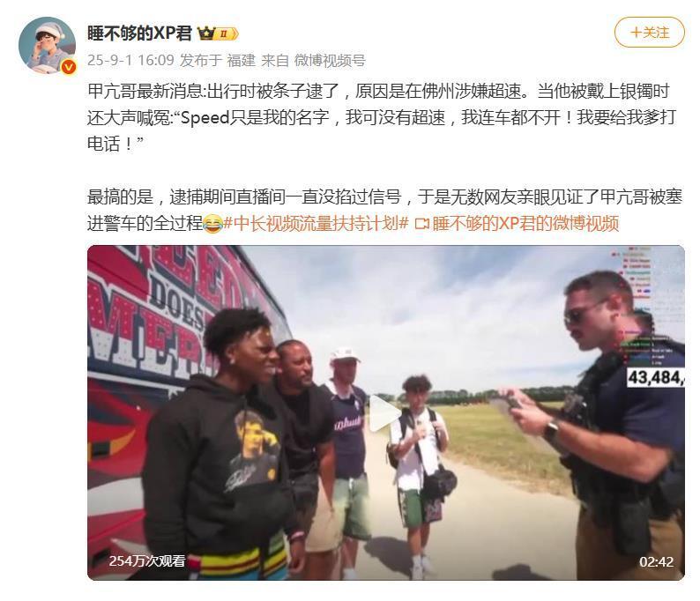Open hashtag #中长视频流量扶持计划#
The height and width of the screenshot is (601, 700).
click(316, 223)
